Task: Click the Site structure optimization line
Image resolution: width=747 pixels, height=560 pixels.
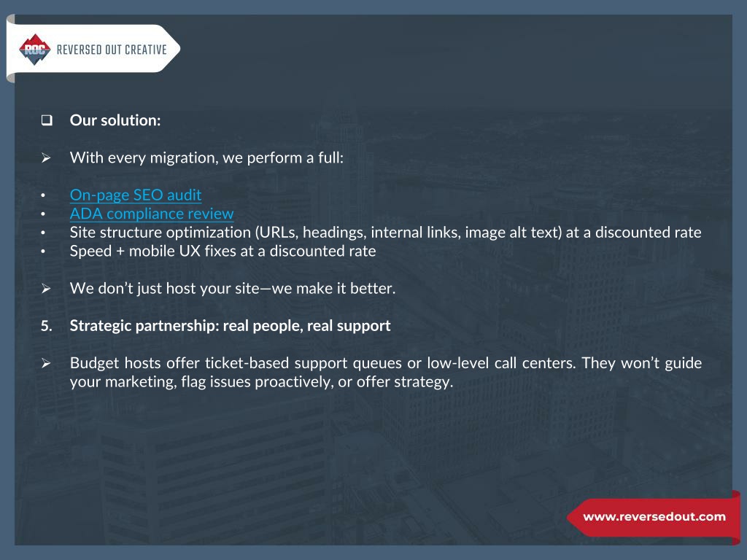Action: (x=385, y=233)
